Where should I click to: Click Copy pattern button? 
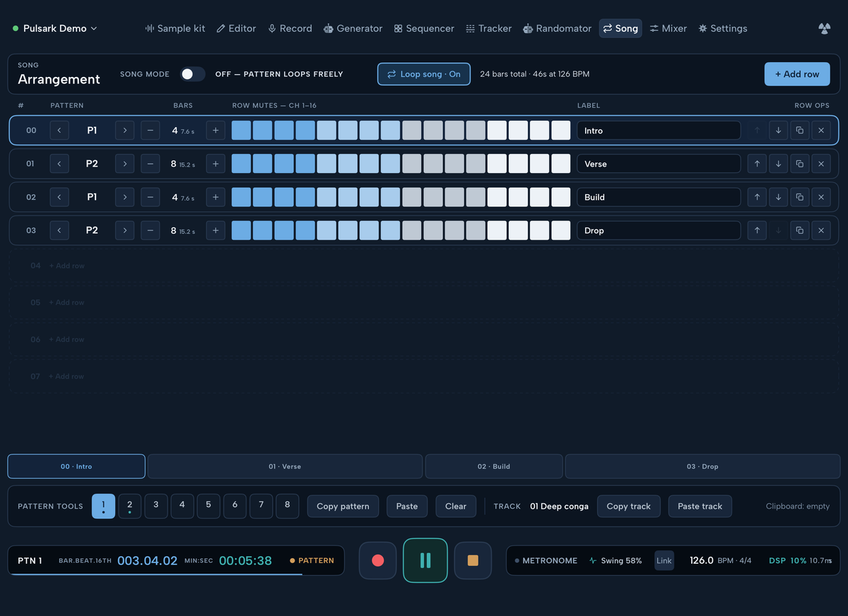(x=343, y=507)
